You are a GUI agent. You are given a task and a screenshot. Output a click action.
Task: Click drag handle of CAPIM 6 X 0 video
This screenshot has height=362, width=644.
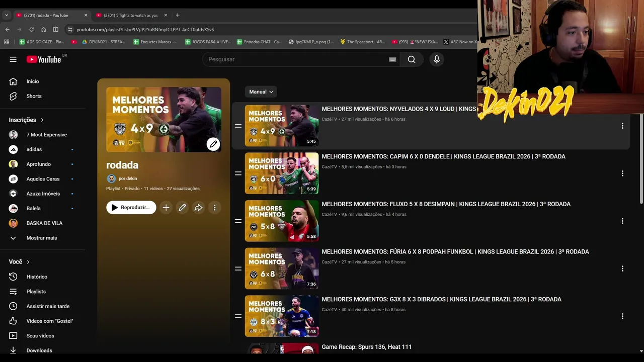238,173
